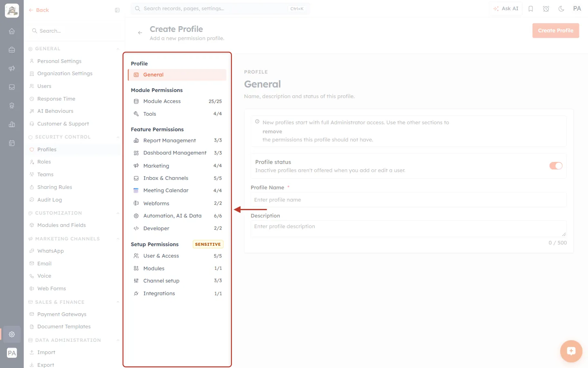
Task: Open Roles in settings sidebar
Action: pyautogui.click(x=44, y=162)
